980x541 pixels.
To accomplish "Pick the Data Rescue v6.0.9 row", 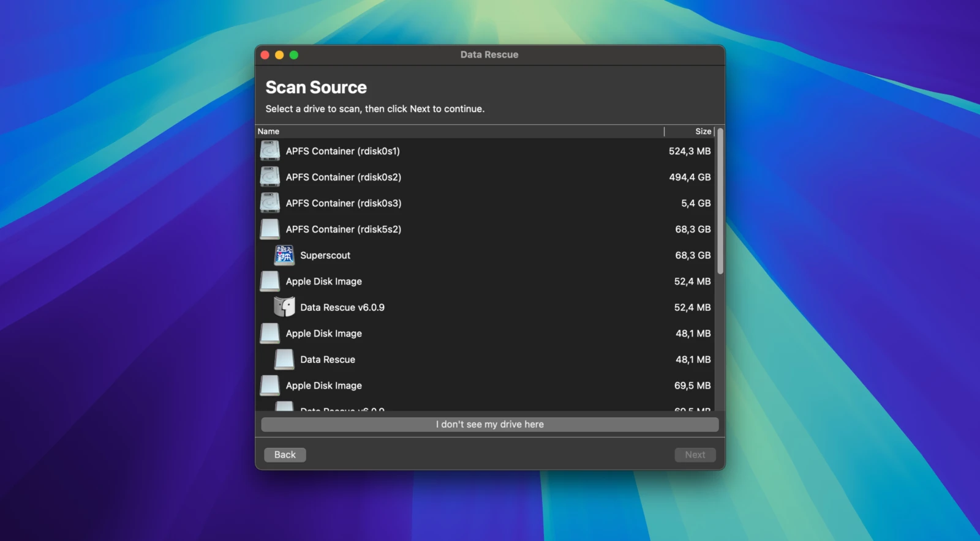I will coord(342,307).
